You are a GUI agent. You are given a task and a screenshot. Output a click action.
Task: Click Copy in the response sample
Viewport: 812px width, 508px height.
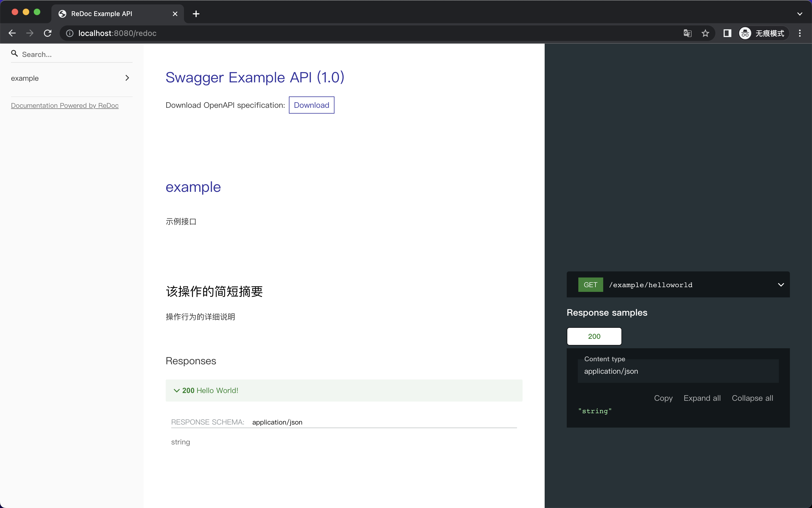tap(663, 398)
